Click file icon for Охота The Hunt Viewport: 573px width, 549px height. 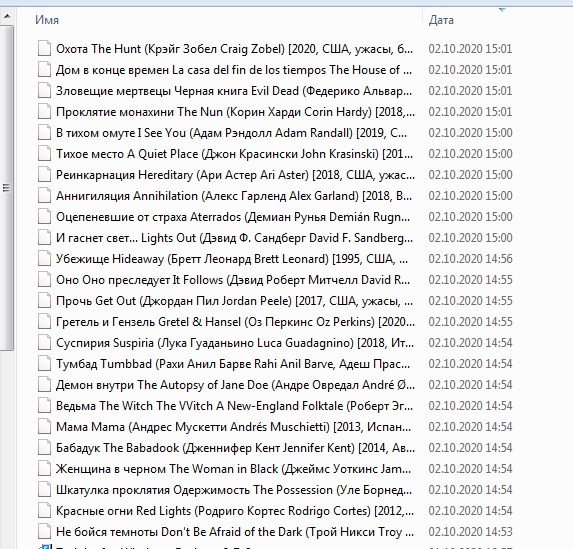45,49
